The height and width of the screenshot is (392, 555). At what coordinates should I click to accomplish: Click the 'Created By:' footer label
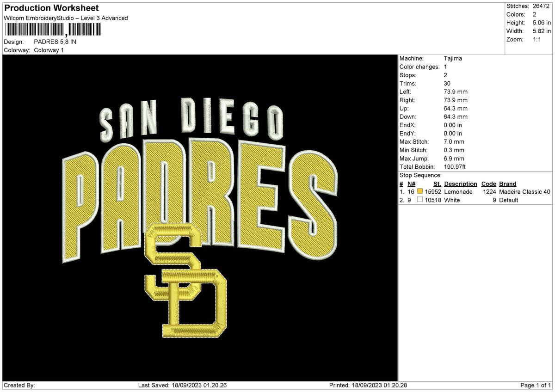(19, 386)
